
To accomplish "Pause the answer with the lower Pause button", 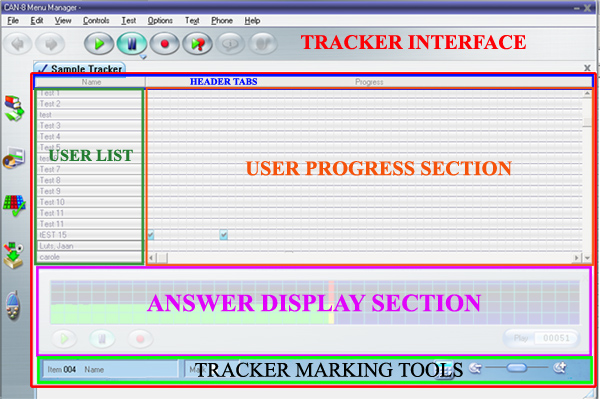I will click(102, 339).
